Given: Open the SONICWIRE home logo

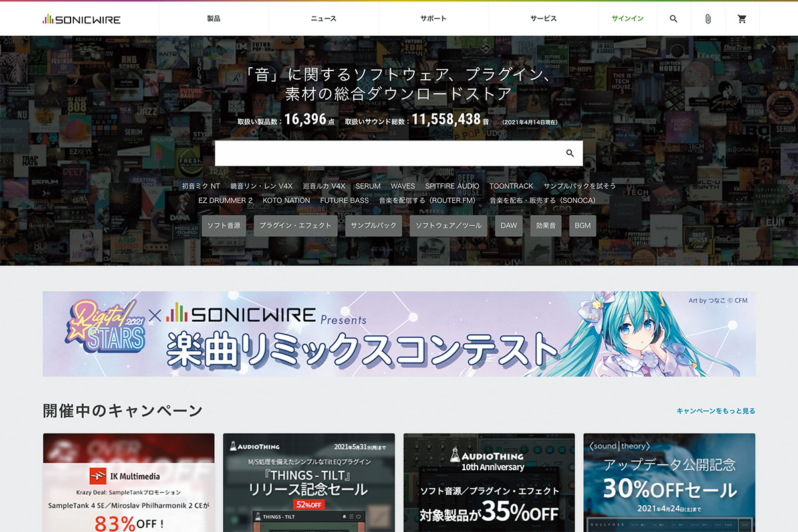Looking at the screenshot, I should pyautogui.click(x=81, y=19).
